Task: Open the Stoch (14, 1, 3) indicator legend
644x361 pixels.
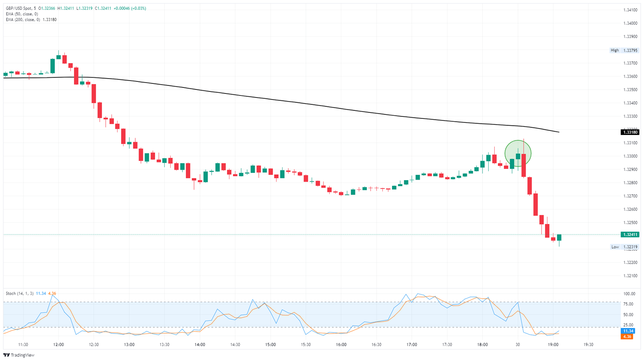Action: coord(20,293)
